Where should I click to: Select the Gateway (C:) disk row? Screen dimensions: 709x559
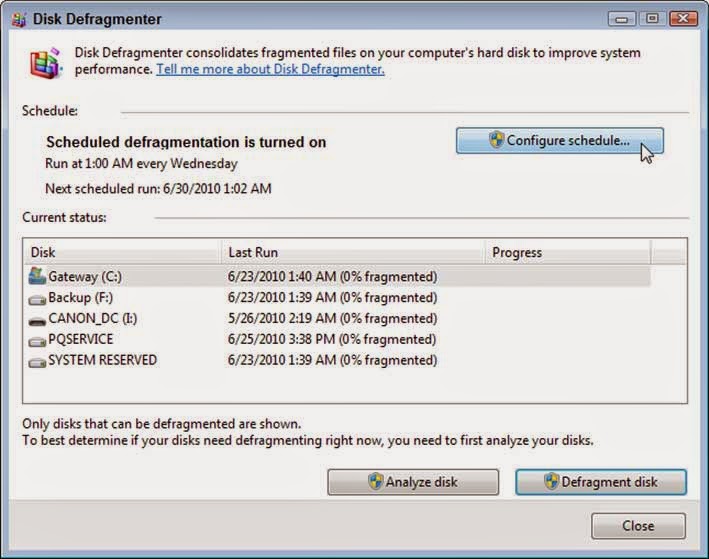(337, 276)
